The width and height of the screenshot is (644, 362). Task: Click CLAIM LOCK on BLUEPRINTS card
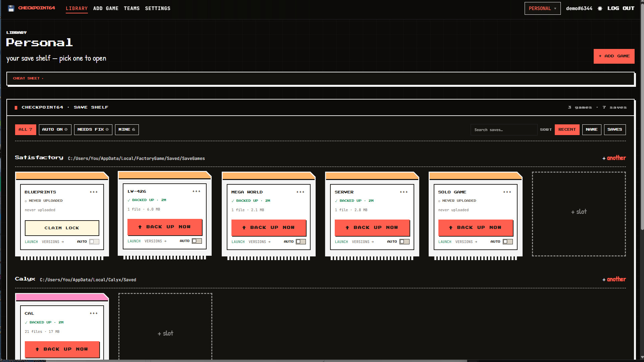62,228
